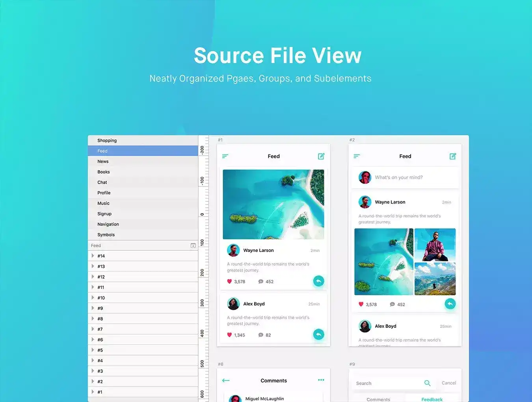Click Wayne Larson's avatar in artboard #1

233,250
